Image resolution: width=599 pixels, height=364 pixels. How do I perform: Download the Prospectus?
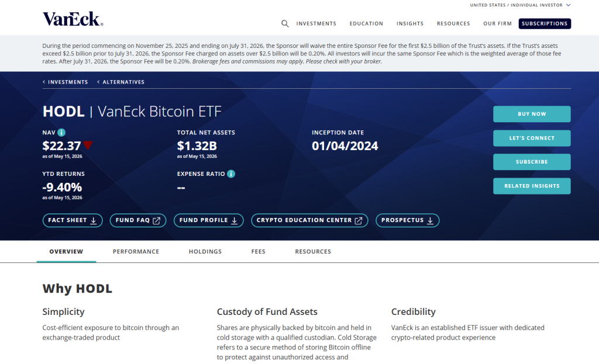click(408, 220)
